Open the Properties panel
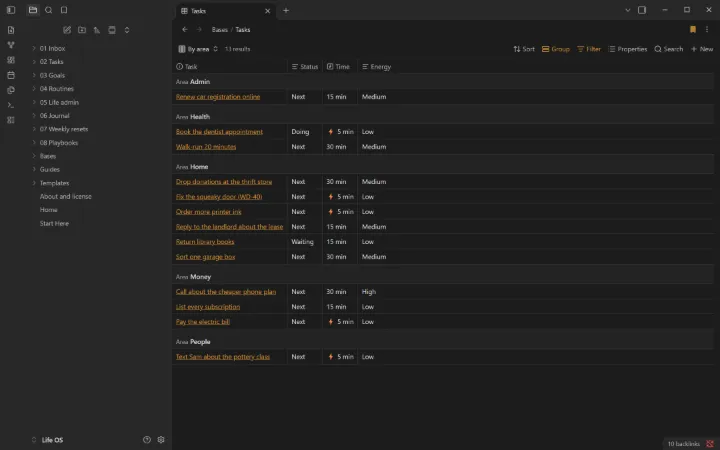This screenshot has width=720, height=450. click(x=627, y=49)
